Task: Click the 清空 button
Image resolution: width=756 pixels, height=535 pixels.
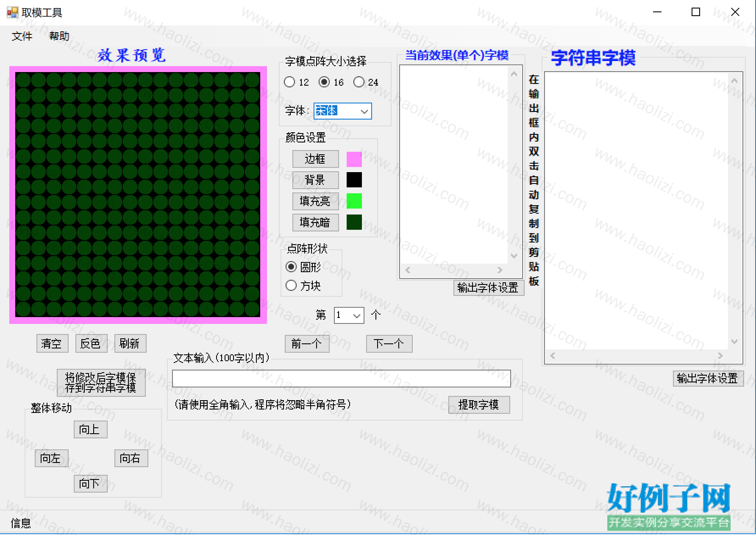Action: tap(52, 343)
